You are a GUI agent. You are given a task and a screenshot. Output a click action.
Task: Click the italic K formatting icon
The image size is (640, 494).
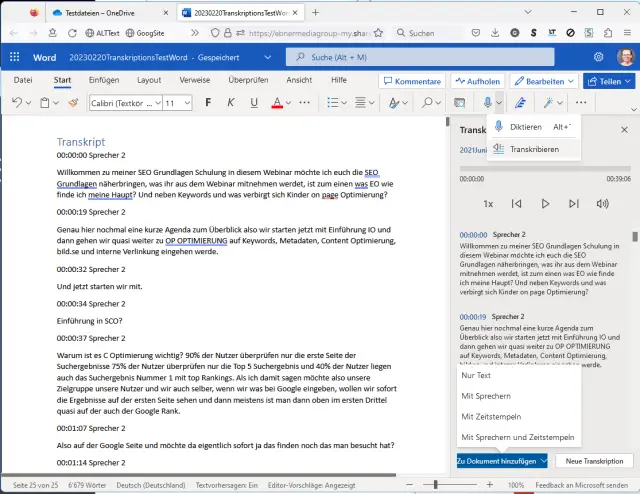[231, 102]
